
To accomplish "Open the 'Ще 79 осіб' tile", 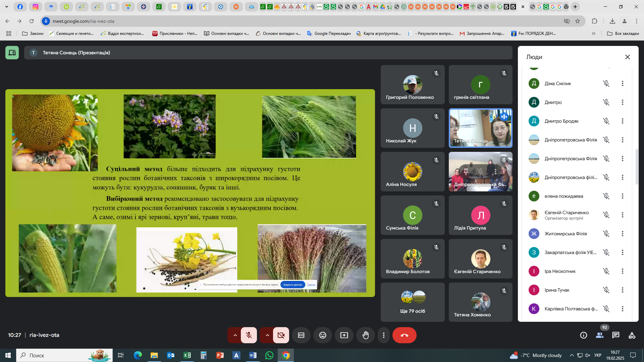I will coord(413,302).
